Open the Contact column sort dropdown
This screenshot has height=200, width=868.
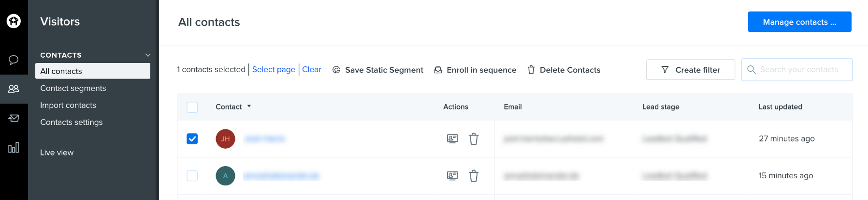click(x=249, y=107)
